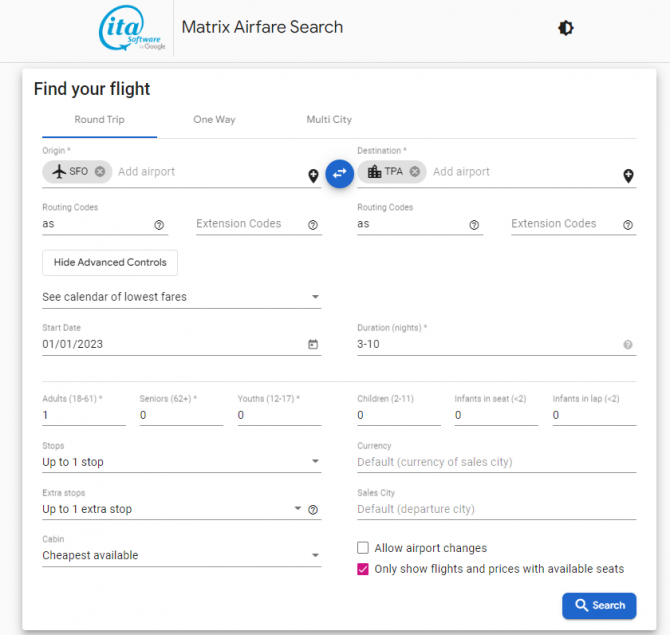Viewport: 670px width, 635px height.
Task: Uncheck Only show flights with available seats
Action: pos(363,569)
